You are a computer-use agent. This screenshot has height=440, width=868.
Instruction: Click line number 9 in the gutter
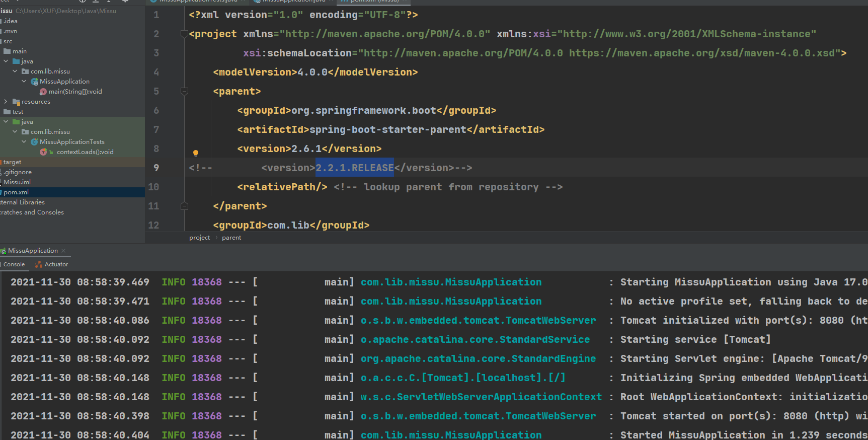tap(156, 168)
